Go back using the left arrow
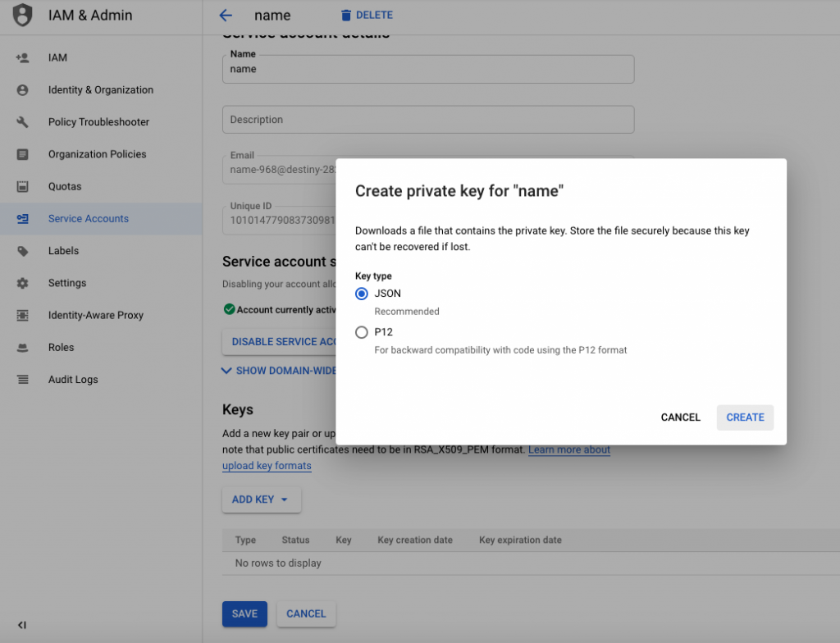 click(x=226, y=15)
